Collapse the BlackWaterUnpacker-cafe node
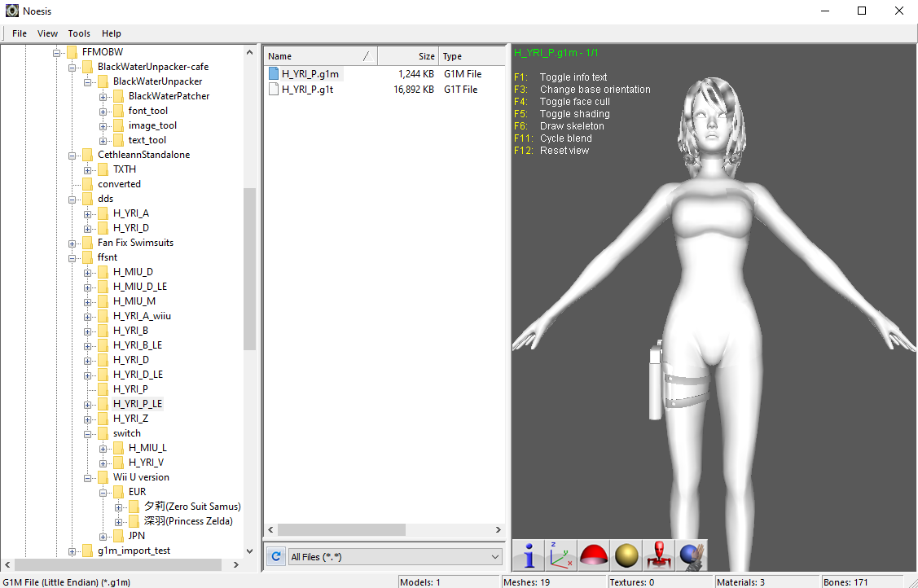Viewport: 918px width, 588px height. pyautogui.click(x=72, y=68)
